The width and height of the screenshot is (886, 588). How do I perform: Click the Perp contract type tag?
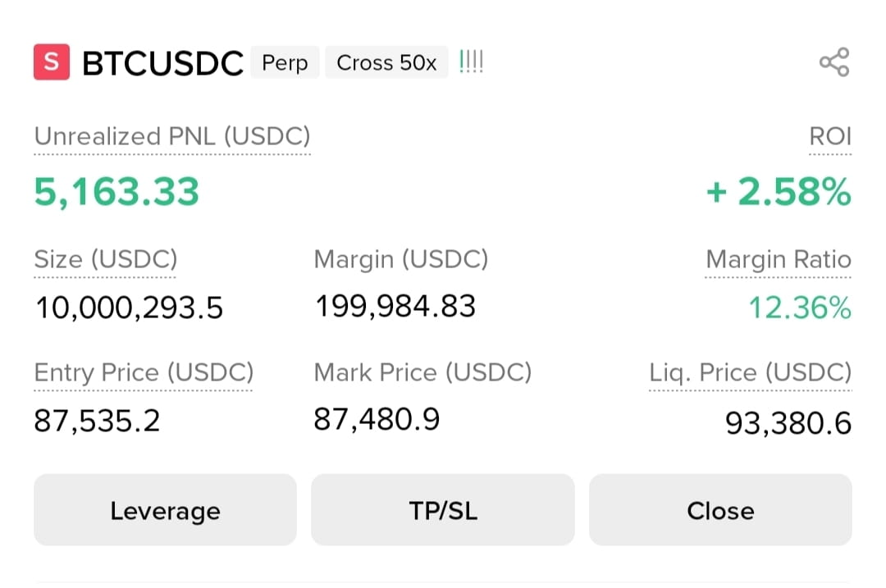click(x=285, y=62)
